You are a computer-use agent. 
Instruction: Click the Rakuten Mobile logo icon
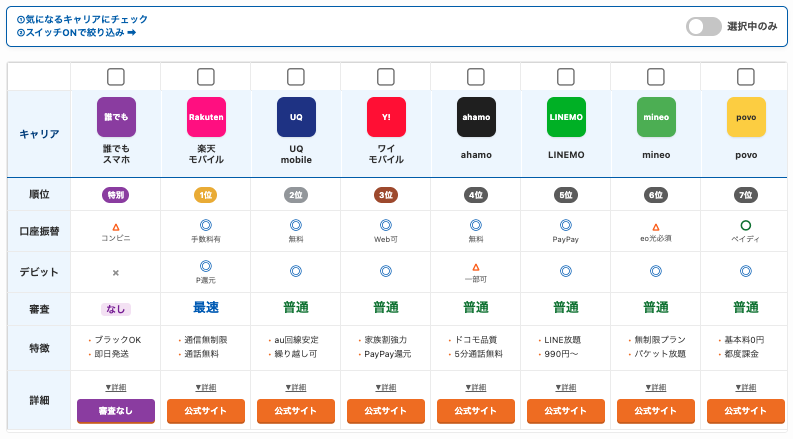tap(206, 117)
